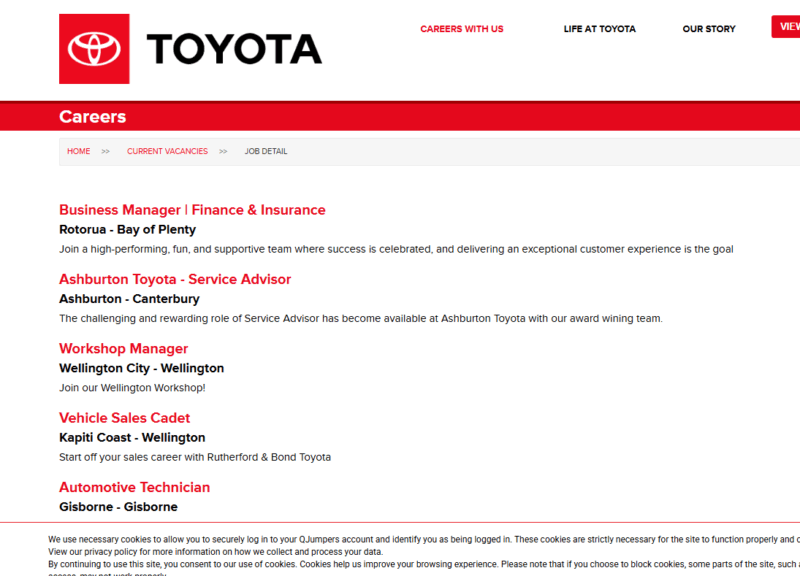The width and height of the screenshot is (800, 576).
Task: Click the Job Detail breadcrumb text
Action: click(266, 152)
